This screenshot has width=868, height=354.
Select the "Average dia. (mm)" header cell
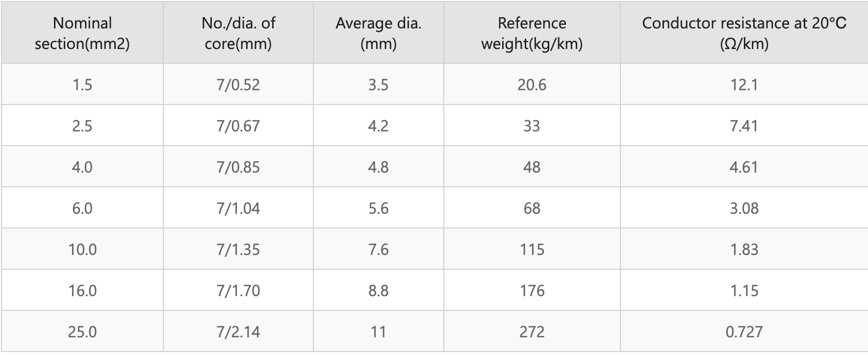click(x=378, y=33)
